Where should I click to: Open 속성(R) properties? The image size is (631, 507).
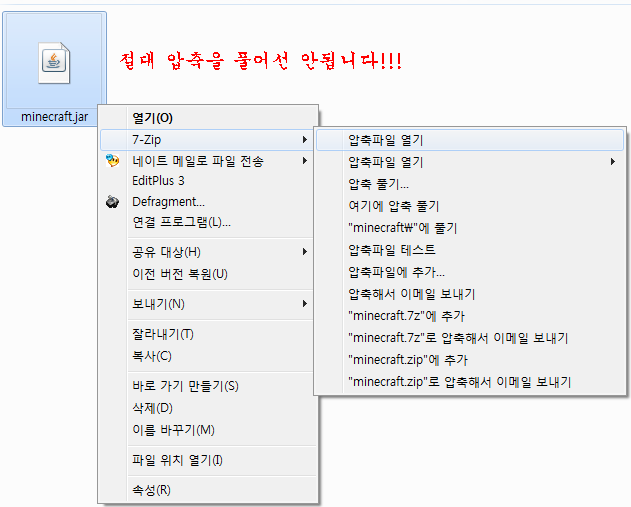point(208,490)
